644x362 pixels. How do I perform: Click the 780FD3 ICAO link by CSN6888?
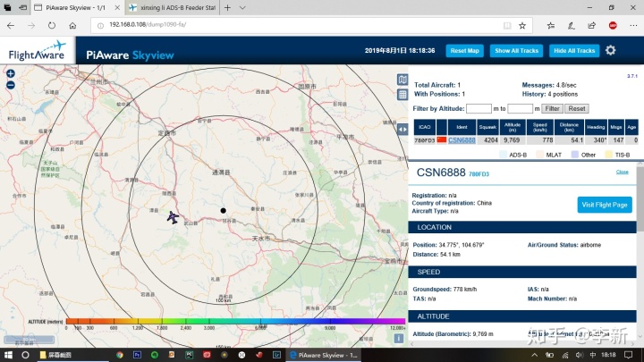pyautogui.click(x=479, y=174)
